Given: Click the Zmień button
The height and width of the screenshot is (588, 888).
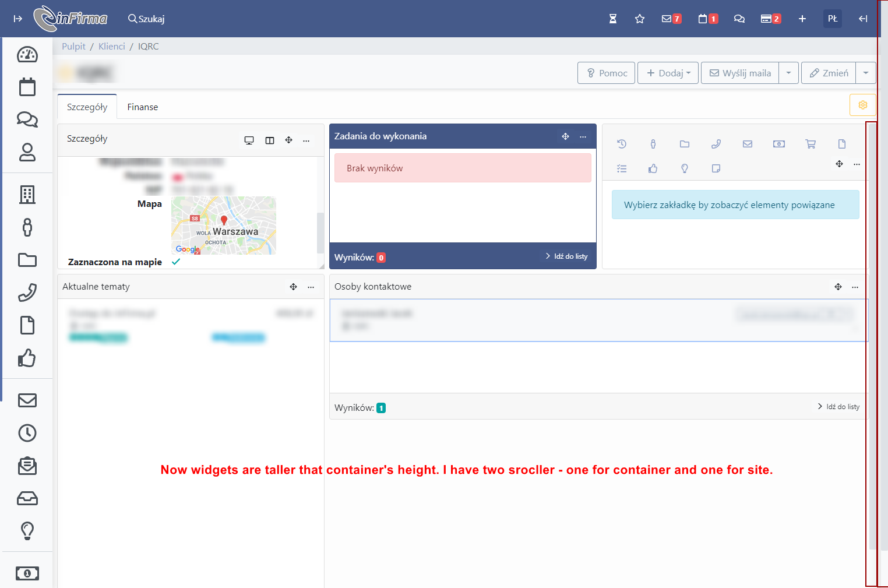Looking at the screenshot, I should click(829, 73).
